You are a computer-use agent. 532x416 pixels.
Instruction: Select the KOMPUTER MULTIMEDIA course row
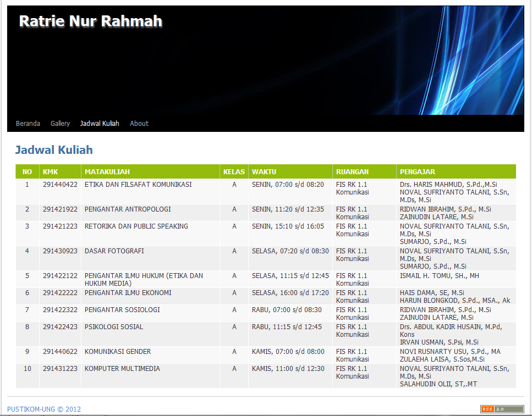[122, 369]
